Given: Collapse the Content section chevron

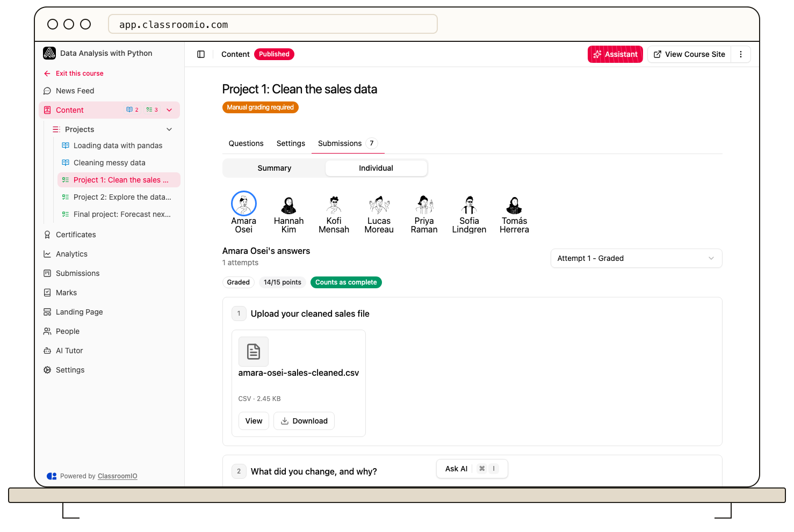Looking at the screenshot, I should 169,110.
